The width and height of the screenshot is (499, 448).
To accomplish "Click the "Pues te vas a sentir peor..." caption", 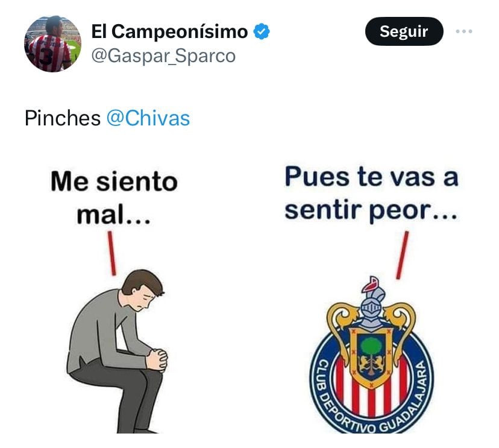I will [x=371, y=194].
